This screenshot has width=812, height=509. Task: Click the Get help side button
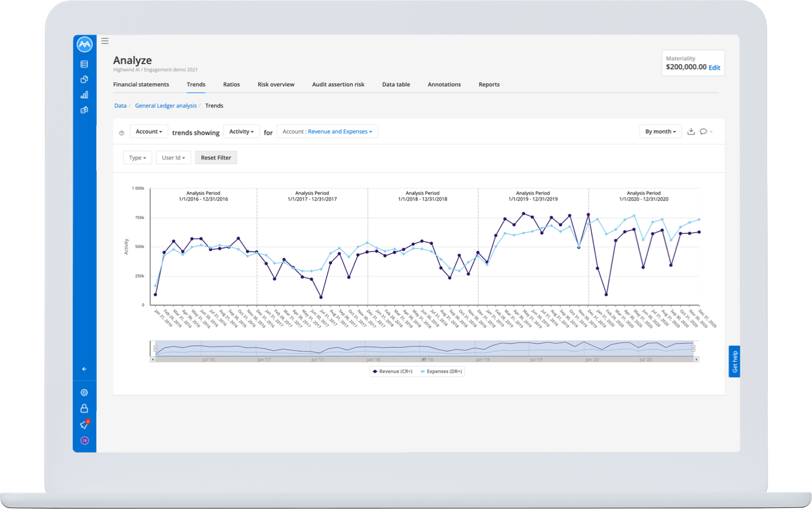734,362
